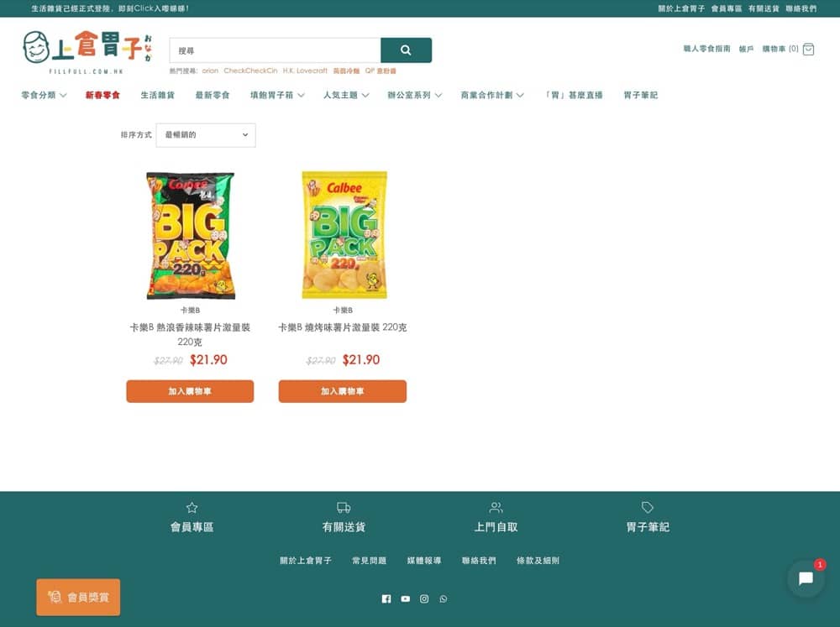This screenshot has width=840, height=627.
Task: Click 卡樂B brand label under spicy chips
Action: point(190,310)
